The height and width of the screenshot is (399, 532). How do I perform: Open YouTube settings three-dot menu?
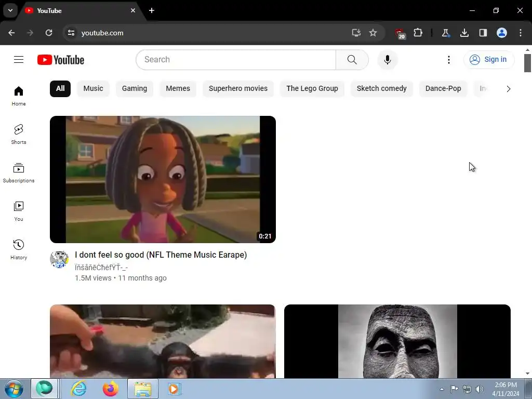click(x=448, y=60)
